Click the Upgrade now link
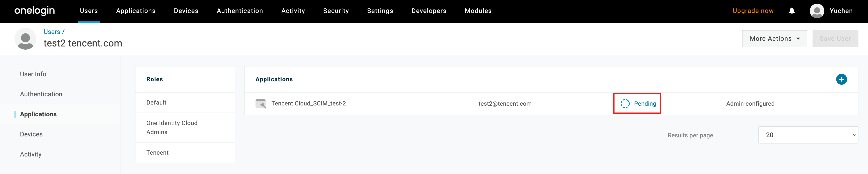868x174 pixels. 753,11
